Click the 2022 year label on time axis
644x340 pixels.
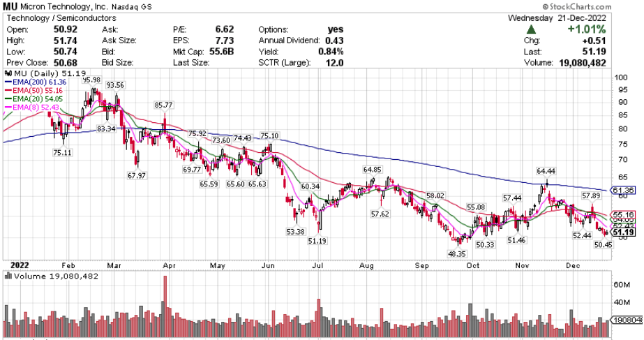point(20,265)
